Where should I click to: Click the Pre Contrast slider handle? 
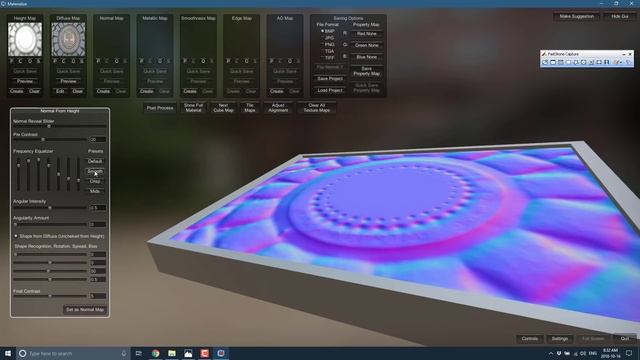(43, 140)
